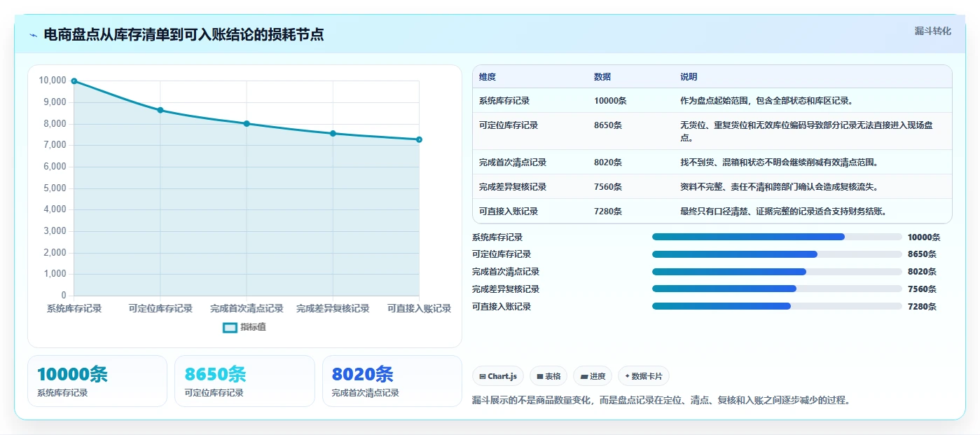980x435 pixels.
Task: Click the 7560条 value beside the progress bar
Action: pos(922,289)
